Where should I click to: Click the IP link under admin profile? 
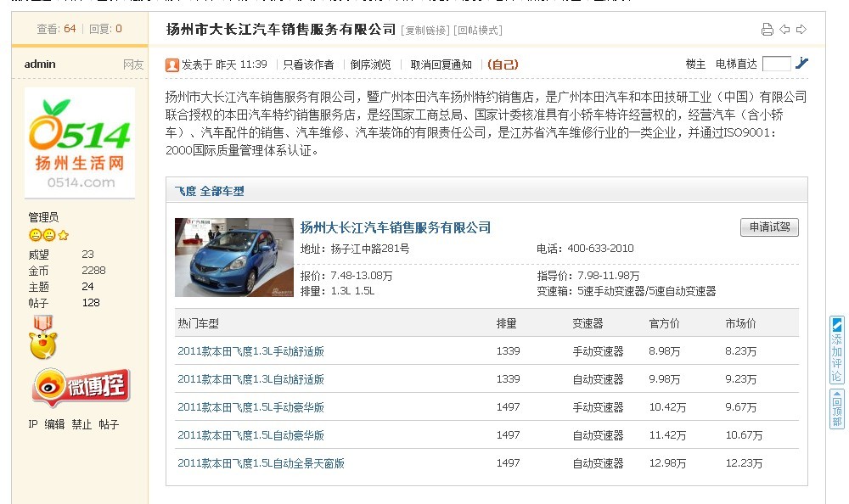click(x=33, y=424)
